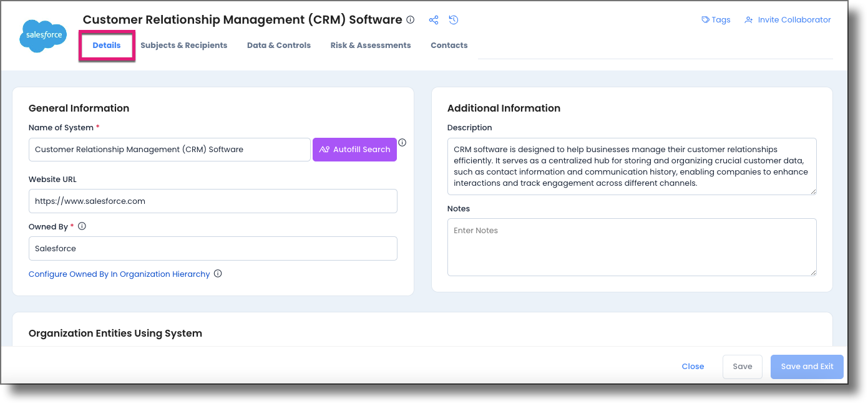Open Configure Owned By In Organization Hierarchy
868x404 pixels.
[119, 274]
